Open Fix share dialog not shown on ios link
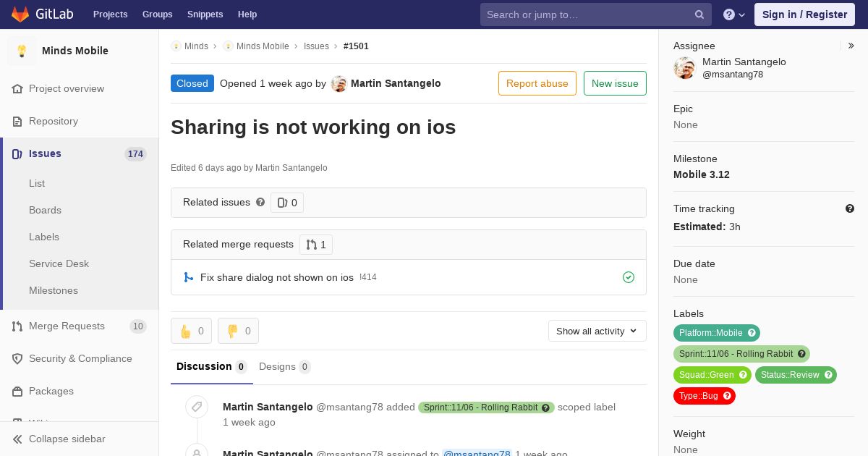This screenshot has width=868, height=456. pyautogui.click(x=277, y=277)
